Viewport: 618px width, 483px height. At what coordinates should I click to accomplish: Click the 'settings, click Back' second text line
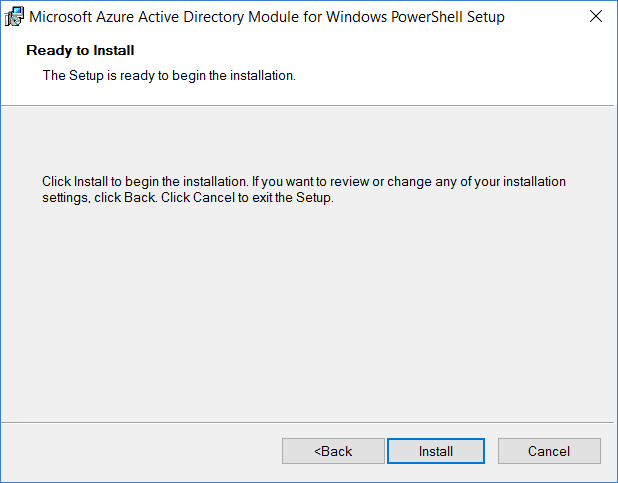188,198
